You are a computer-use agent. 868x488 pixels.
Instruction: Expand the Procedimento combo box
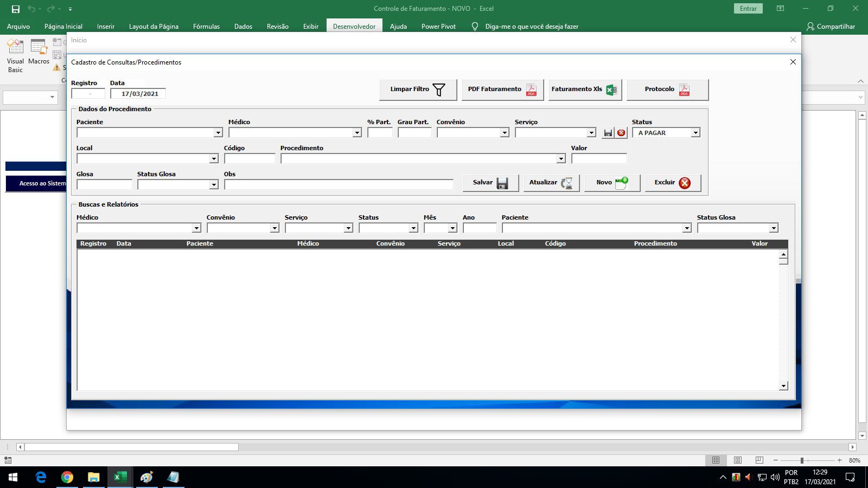[561, 159]
